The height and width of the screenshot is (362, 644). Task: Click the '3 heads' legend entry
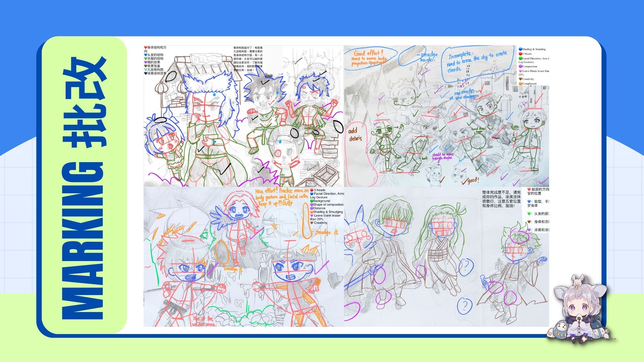(319, 190)
